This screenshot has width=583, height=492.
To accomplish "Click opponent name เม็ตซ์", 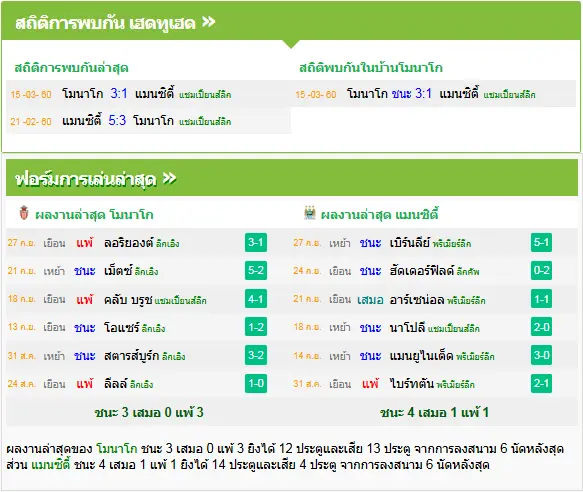I will pyautogui.click(x=118, y=271).
